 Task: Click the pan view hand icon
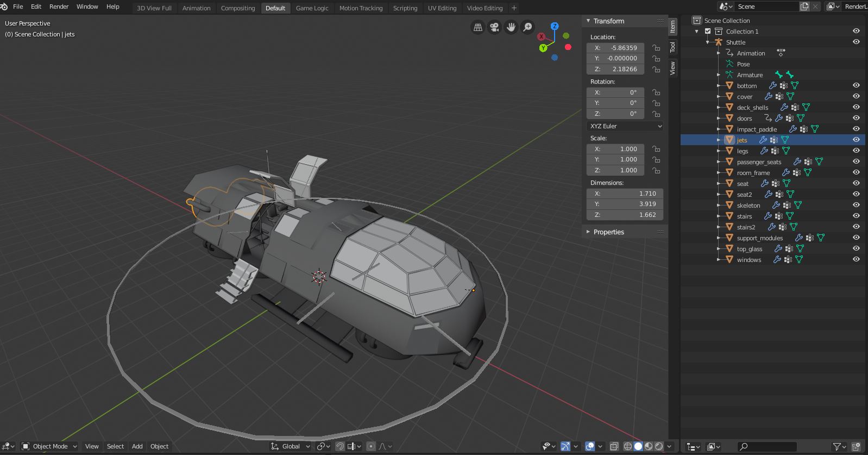(x=511, y=27)
